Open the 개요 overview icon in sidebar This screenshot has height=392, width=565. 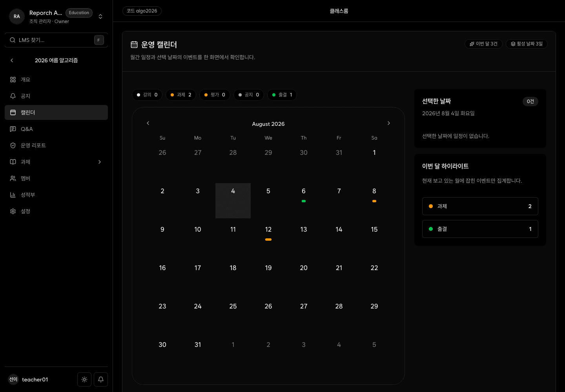click(13, 80)
